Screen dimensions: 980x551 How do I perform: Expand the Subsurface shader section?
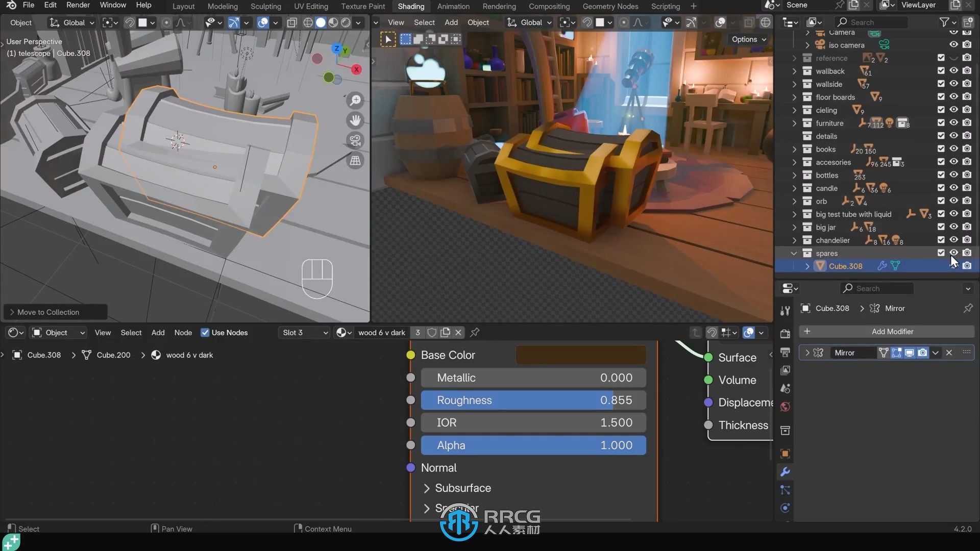[x=427, y=488]
